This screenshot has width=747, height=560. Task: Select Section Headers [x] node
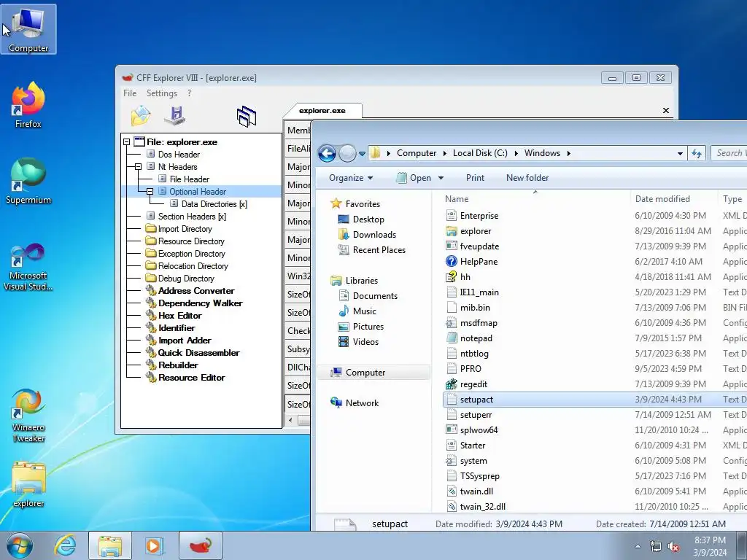click(x=192, y=216)
